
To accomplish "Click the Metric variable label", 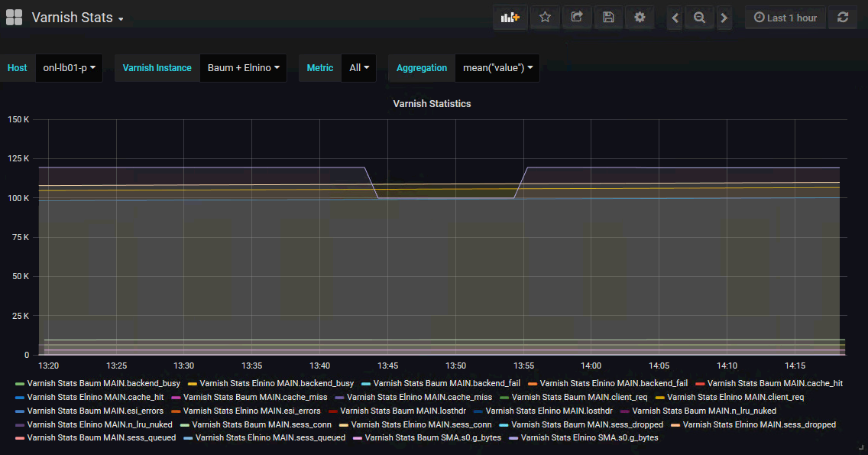I will pyautogui.click(x=320, y=67).
